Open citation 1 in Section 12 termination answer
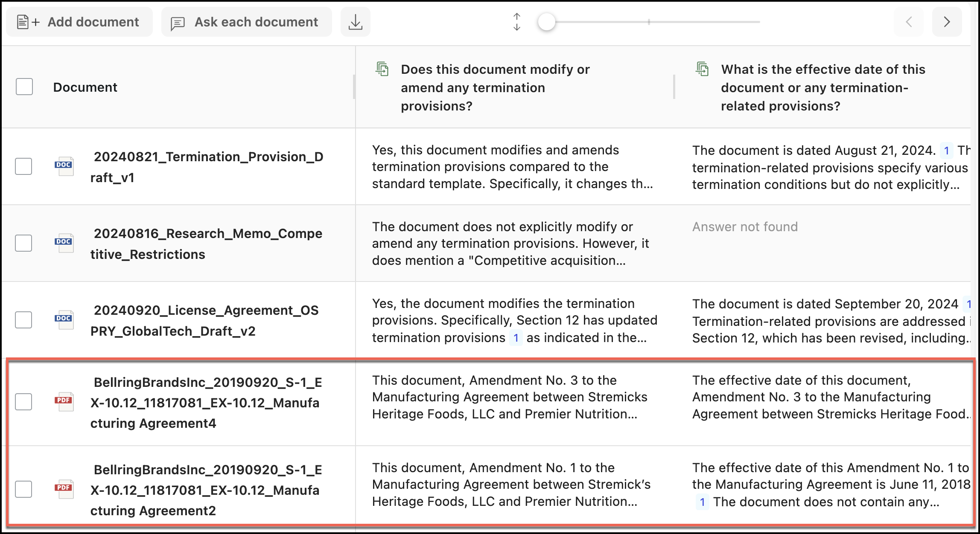 516,338
